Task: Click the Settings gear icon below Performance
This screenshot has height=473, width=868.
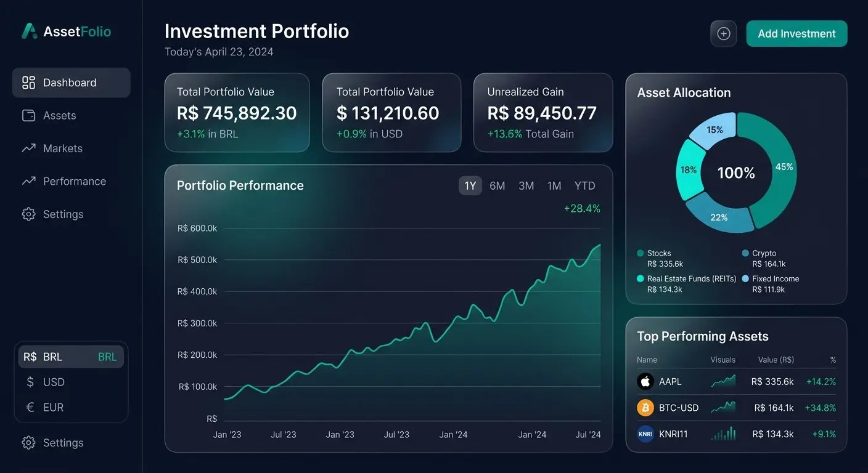Action: click(x=28, y=214)
